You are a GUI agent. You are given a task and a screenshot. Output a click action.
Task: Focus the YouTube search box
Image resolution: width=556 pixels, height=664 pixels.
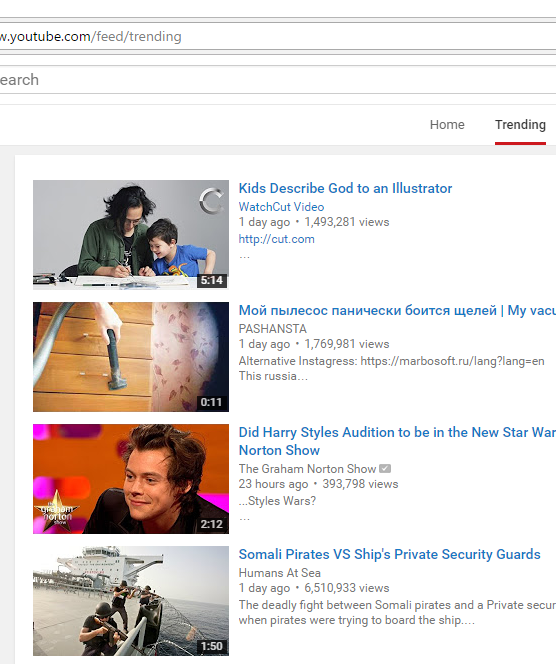278,80
